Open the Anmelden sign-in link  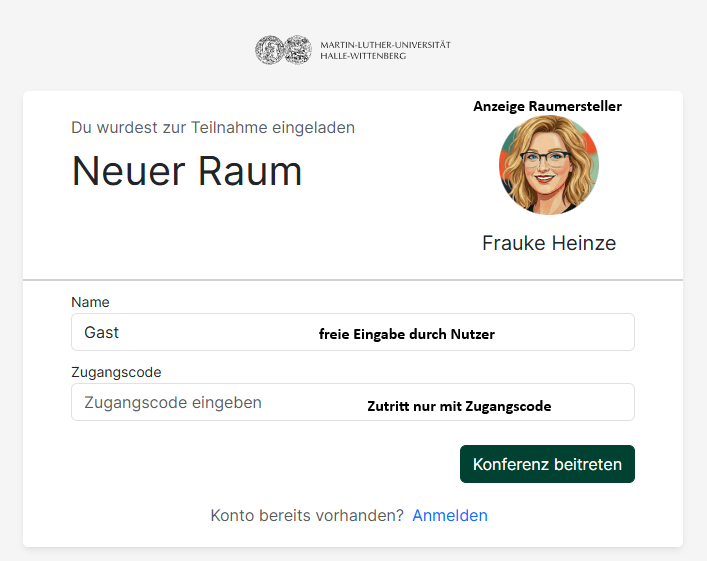pos(450,515)
